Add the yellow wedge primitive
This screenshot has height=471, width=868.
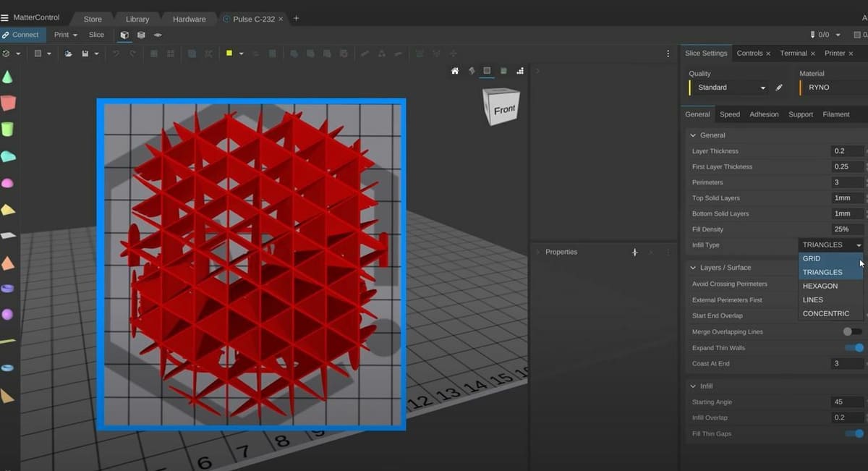8,210
